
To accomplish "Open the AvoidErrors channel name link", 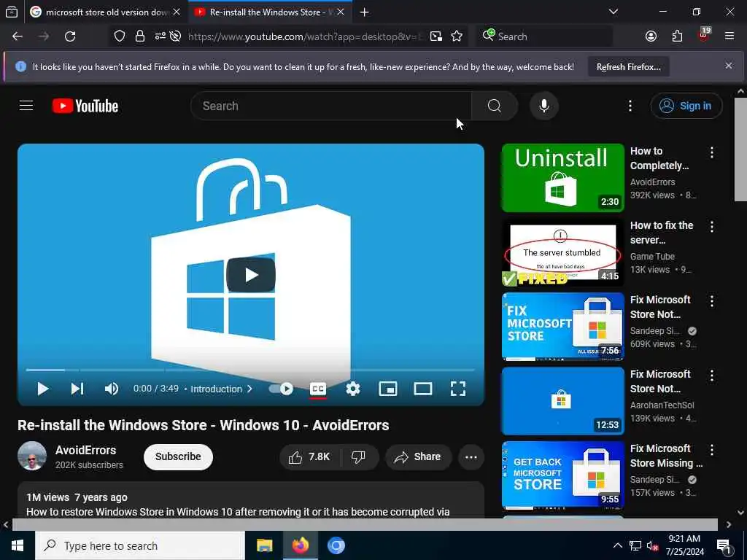I will (x=86, y=450).
